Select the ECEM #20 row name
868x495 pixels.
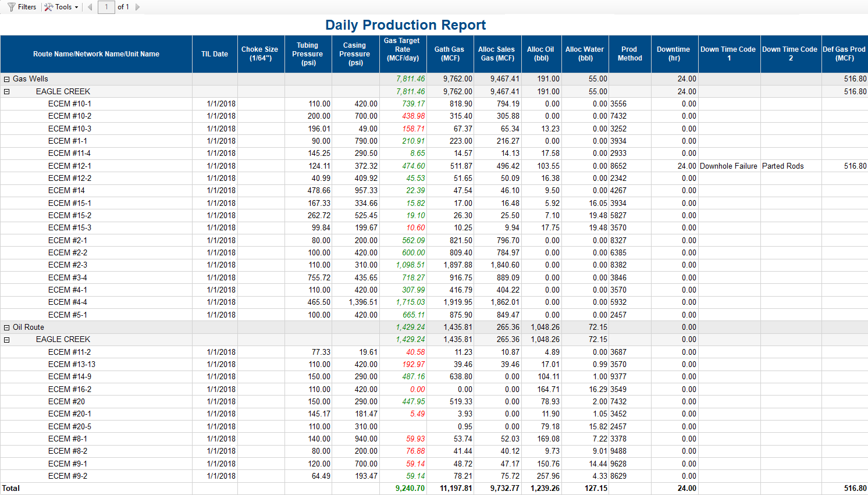coord(66,401)
